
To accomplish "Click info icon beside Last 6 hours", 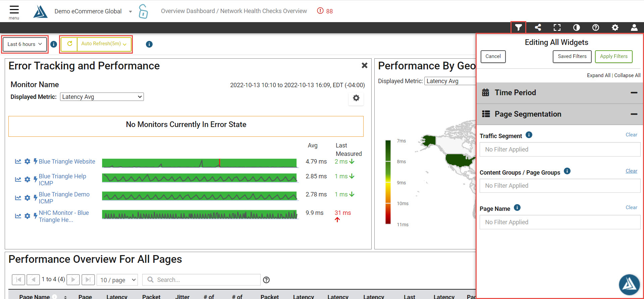I will click(54, 44).
